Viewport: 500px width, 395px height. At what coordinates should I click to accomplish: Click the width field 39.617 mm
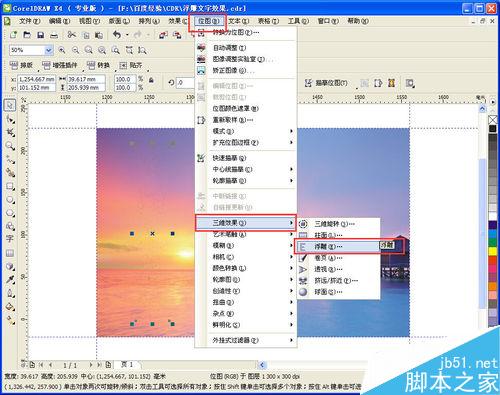tap(86, 79)
